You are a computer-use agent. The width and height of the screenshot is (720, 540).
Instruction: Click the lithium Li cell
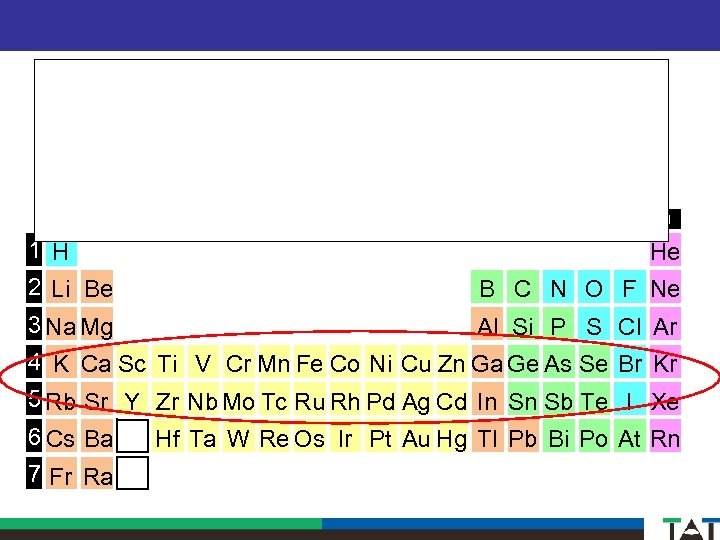(x=61, y=287)
